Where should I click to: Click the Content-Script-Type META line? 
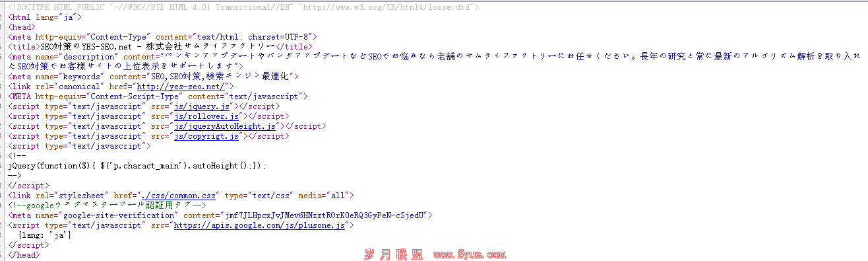(x=158, y=96)
